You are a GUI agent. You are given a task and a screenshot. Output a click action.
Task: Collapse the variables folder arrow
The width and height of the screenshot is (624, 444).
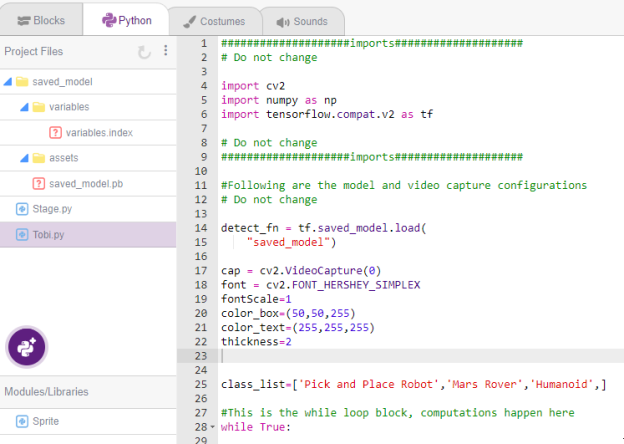pos(24,107)
